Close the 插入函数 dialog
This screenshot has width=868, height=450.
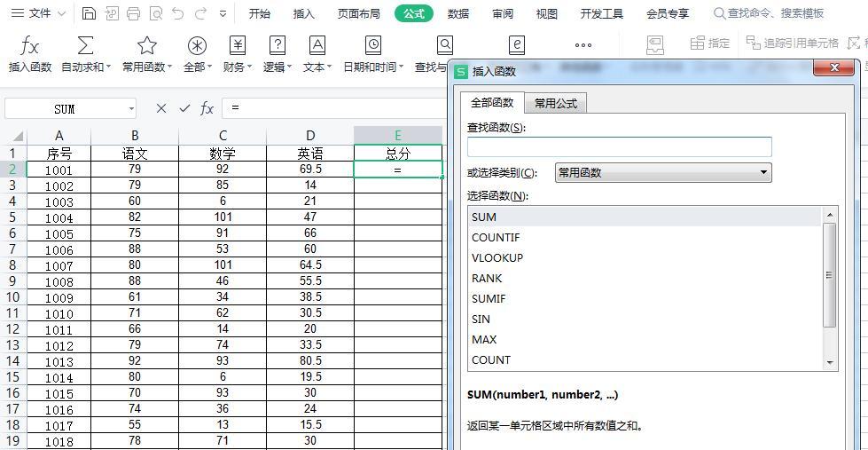pos(834,68)
